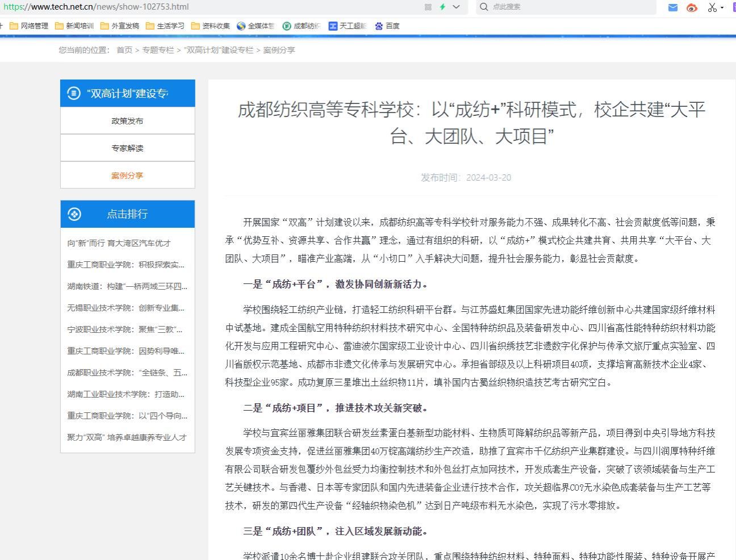Click the QR code icon in address bar
The width and height of the screenshot is (736, 560).
428,7
